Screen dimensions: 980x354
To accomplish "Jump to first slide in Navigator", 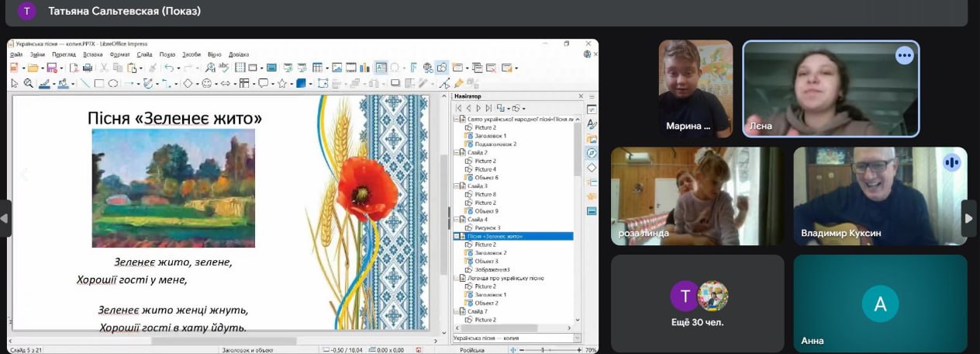I will 459,108.
